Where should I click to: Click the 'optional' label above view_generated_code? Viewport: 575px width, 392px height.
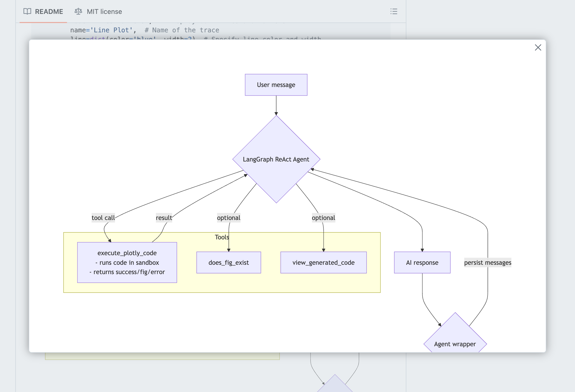coord(323,218)
